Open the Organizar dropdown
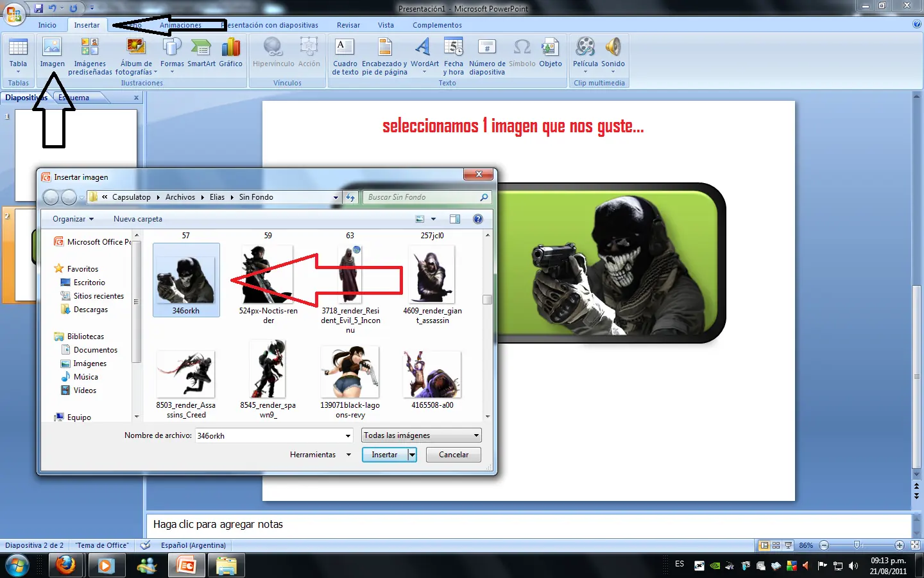The width and height of the screenshot is (924, 578). point(73,219)
